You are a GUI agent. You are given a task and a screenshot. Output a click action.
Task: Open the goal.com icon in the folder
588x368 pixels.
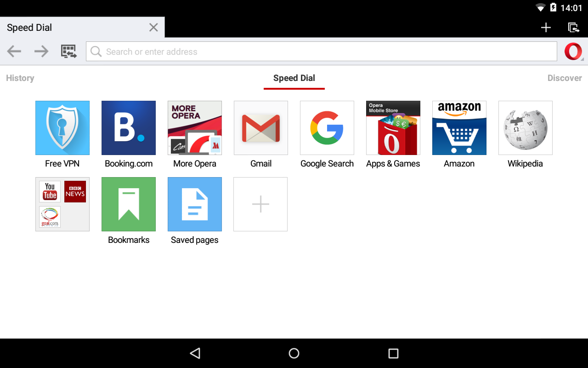50,217
